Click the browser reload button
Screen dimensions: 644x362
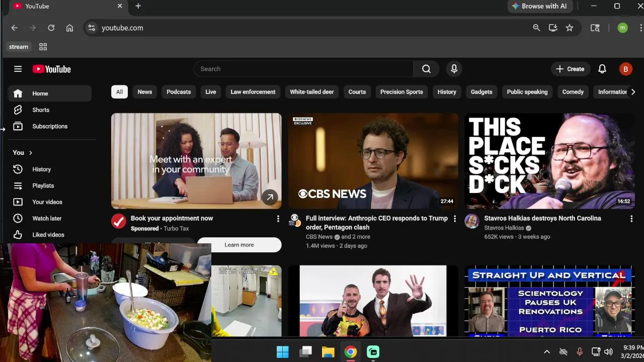click(51, 28)
